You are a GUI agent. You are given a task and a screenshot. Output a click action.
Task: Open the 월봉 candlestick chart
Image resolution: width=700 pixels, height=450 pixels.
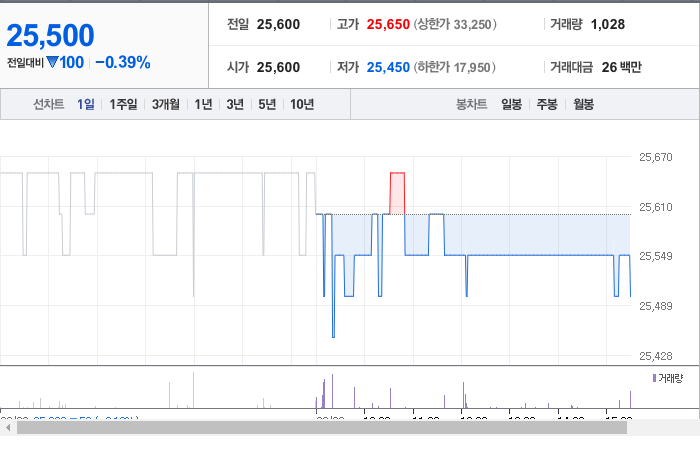point(583,104)
